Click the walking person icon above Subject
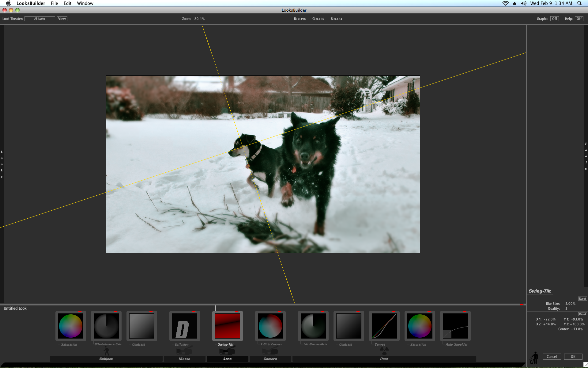Image resolution: width=588 pixels, height=368 pixels. coord(106,351)
